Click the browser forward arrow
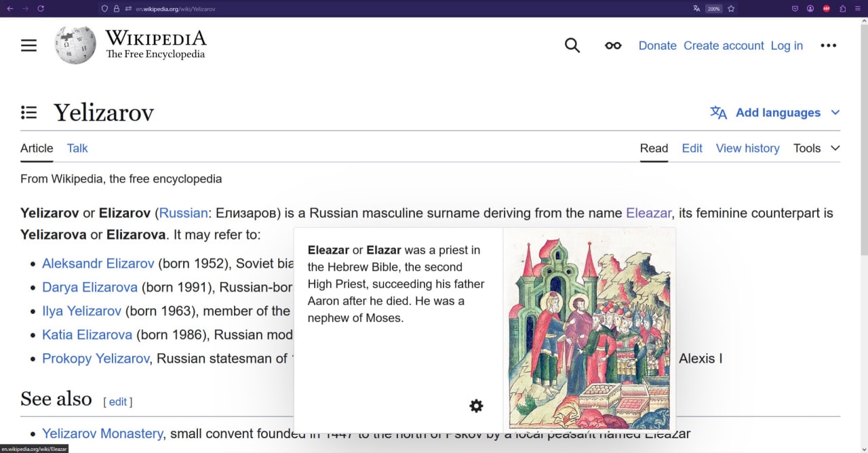The image size is (868, 453). coord(25,8)
